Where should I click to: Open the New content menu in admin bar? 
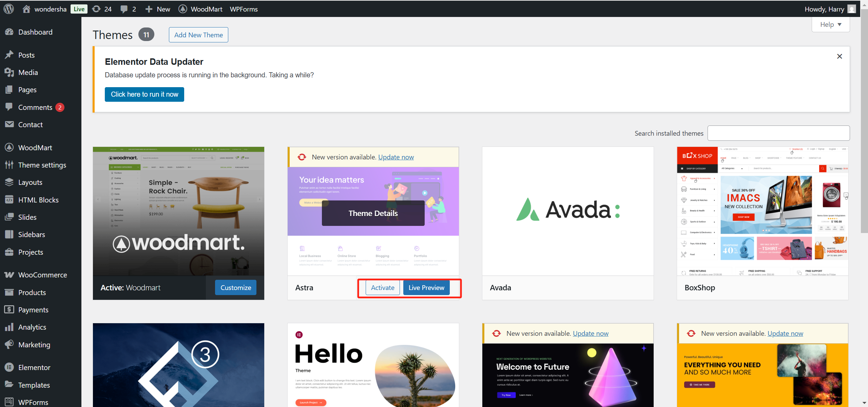(x=158, y=9)
